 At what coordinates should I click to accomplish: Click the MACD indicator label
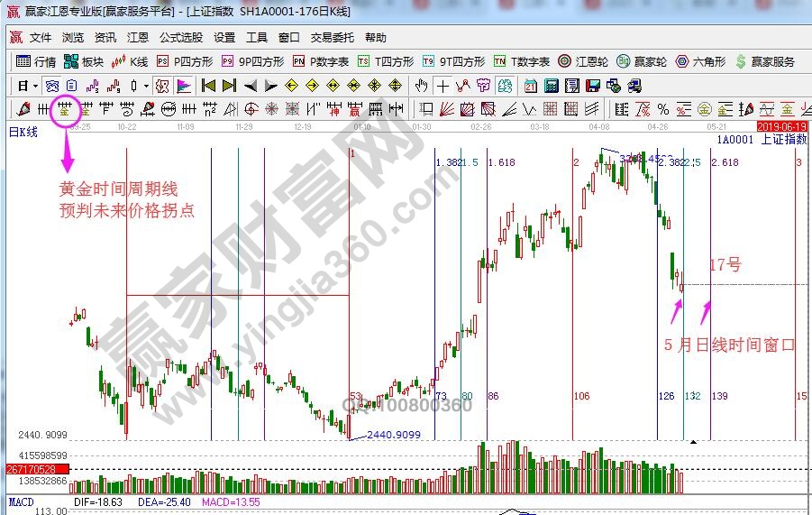pos(22,501)
